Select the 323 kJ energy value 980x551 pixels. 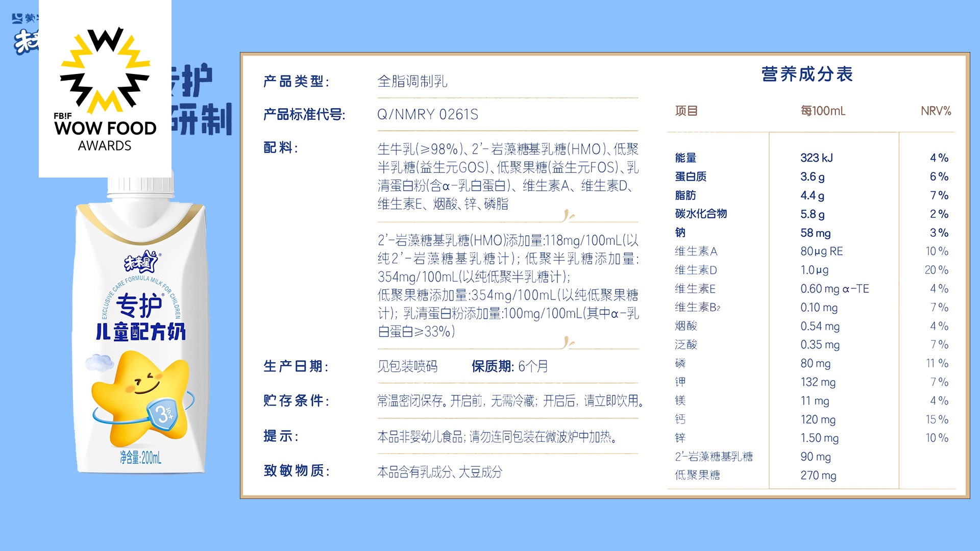[817, 158]
